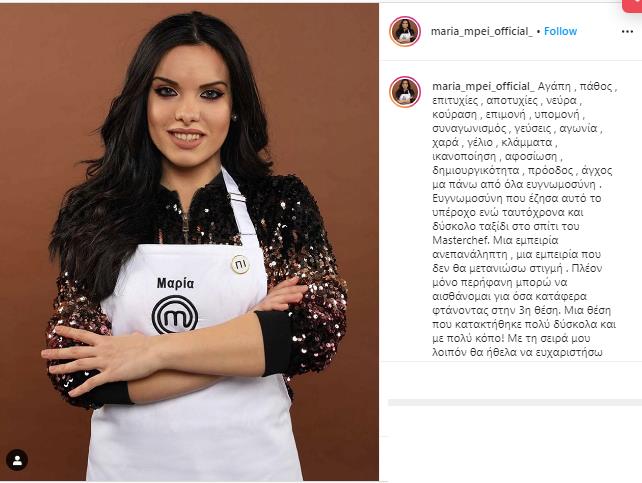
Task: Open username link at start of caption
Action: tap(484, 87)
